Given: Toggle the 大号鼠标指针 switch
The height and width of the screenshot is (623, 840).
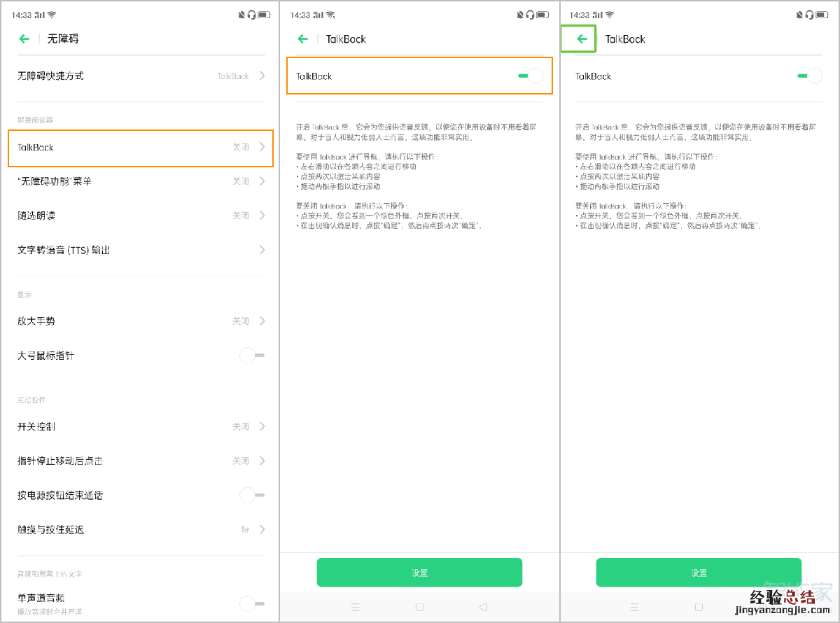Looking at the screenshot, I should pyautogui.click(x=251, y=356).
